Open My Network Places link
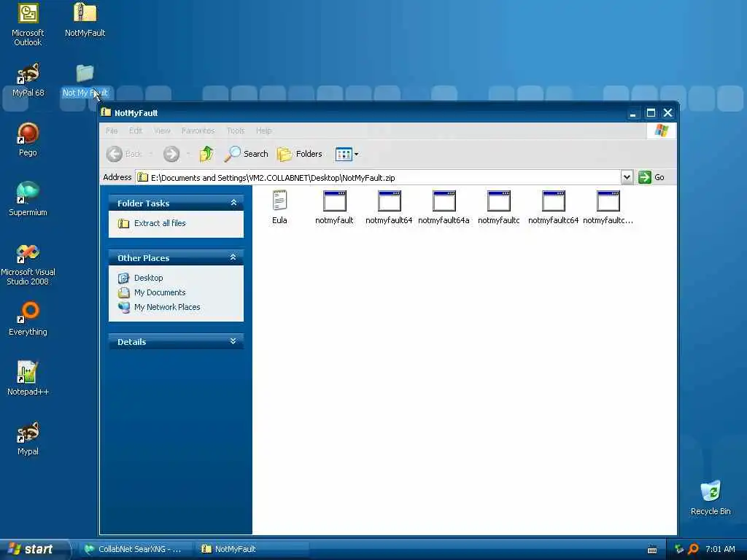747x560 pixels. click(x=167, y=307)
